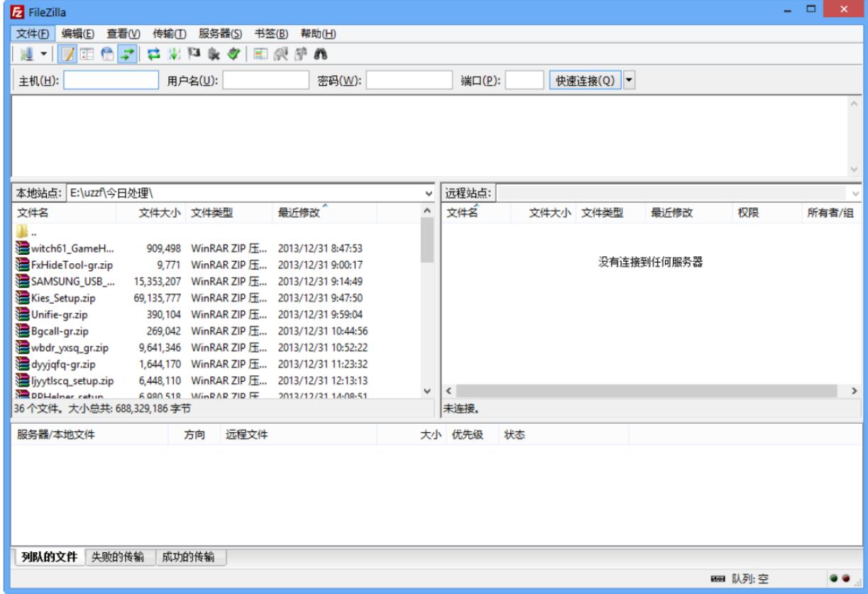Open the 文件(F) menu
868x594 pixels.
pos(33,33)
